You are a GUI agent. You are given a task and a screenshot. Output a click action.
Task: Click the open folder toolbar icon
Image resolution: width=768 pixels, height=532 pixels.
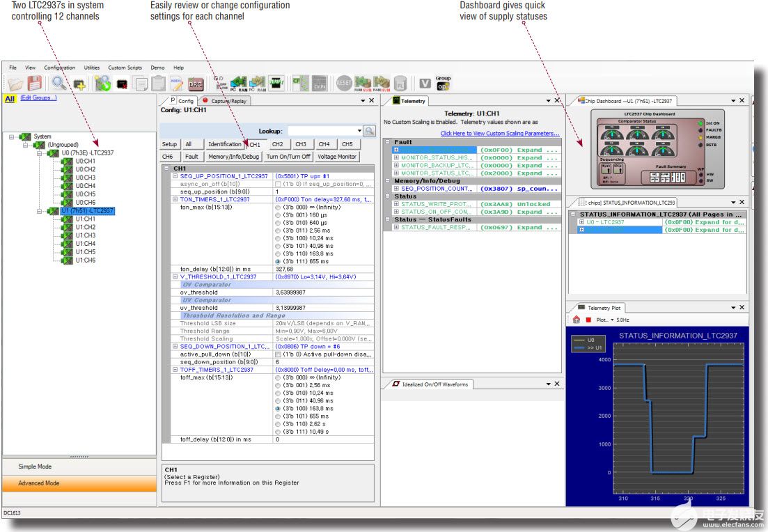pos(15,84)
